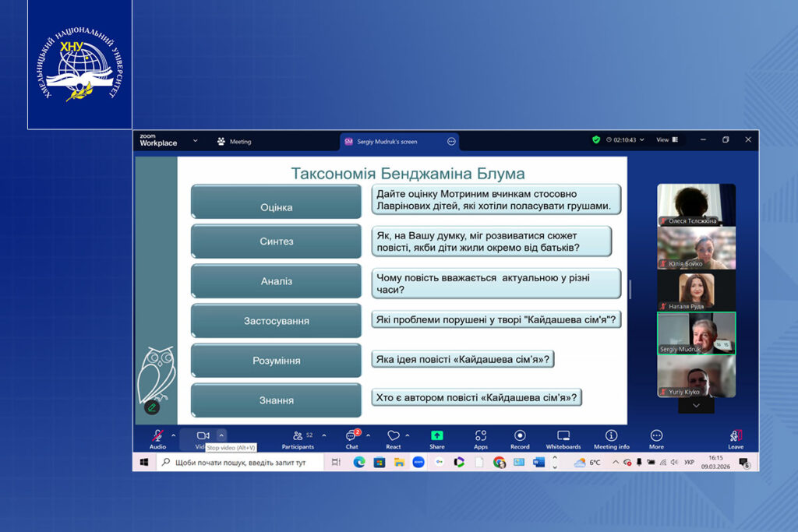Toggle the camera with the Video button

coord(203,436)
